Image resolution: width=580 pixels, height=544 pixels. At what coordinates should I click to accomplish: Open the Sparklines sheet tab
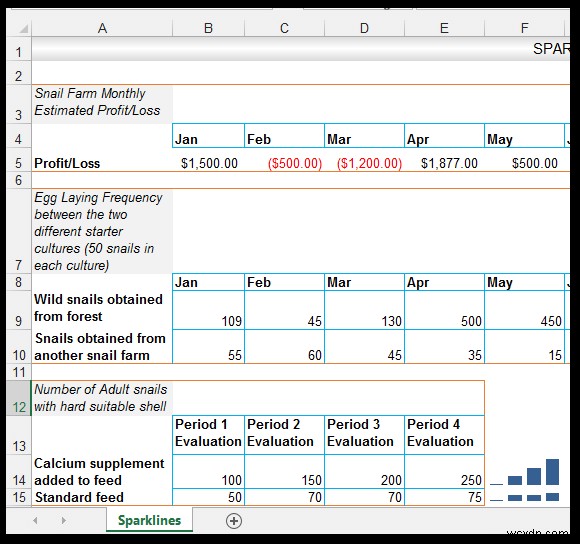(149, 520)
